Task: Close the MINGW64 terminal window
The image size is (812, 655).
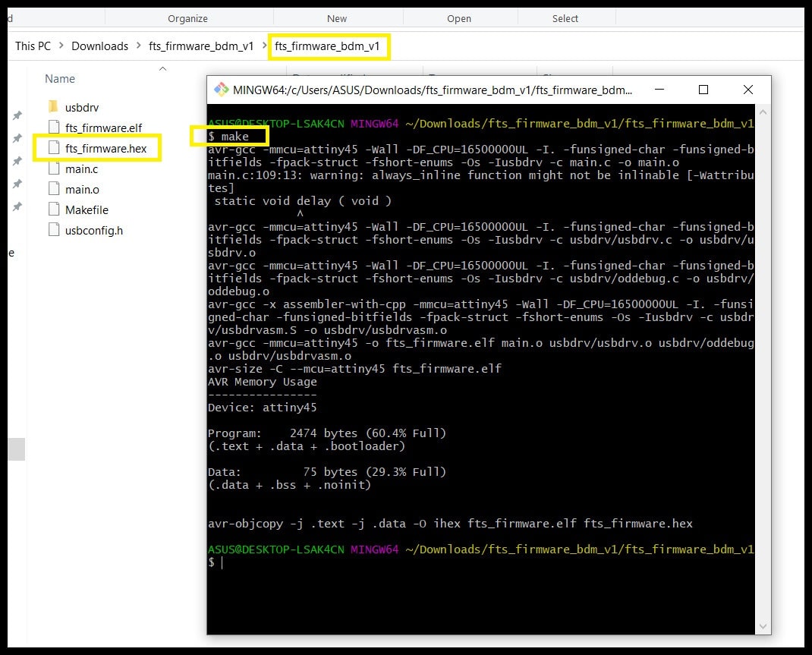Action: pos(747,90)
